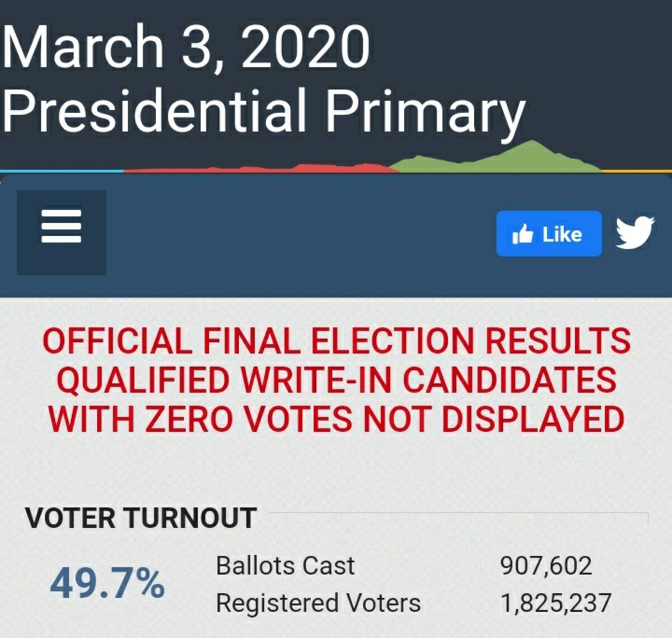Click the thumbs-up icon inside Like
672x638 pixels.
522,234
